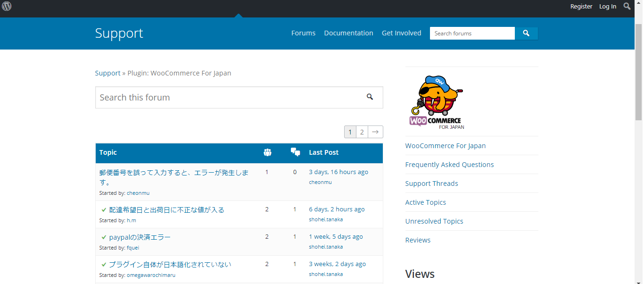Open Support Threads sidebar link
Viewport: 644px width, 284px height.
431,184
